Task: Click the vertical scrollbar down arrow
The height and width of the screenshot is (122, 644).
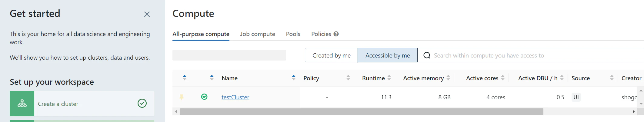Action: [x=641, y=104]
